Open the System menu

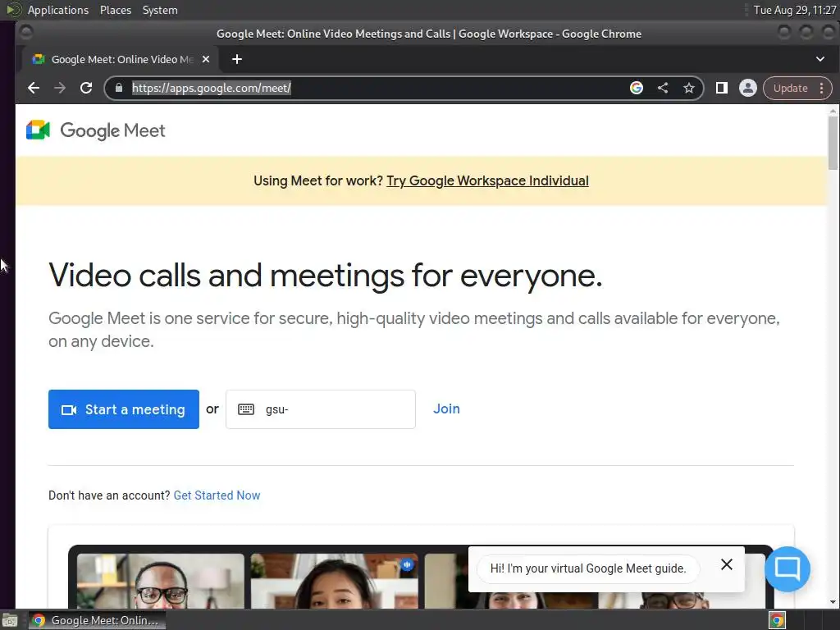pyautogui.click(x=160, y=10)
